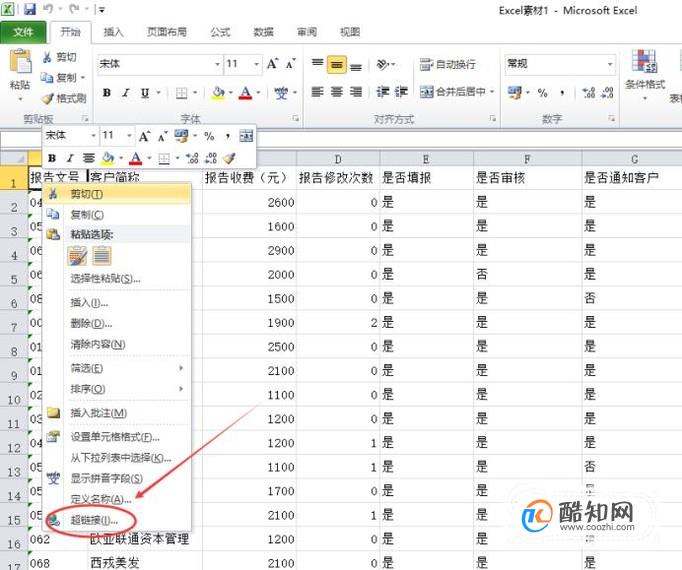Switch to Page Layout (页面布局) tab

pyautogui.click(x=167, y=32)
